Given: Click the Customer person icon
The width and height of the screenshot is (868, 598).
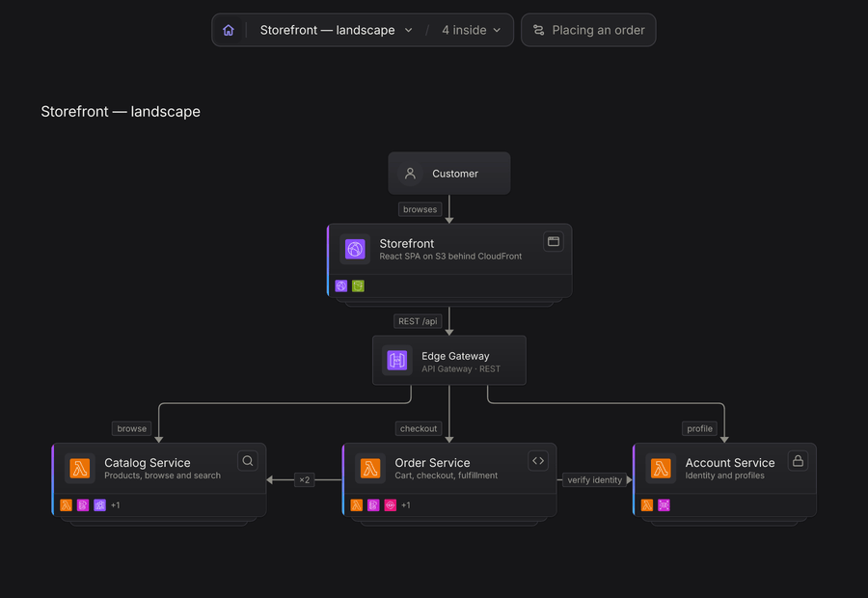Looking at the screenshot, I should click(x=410, y=174).
